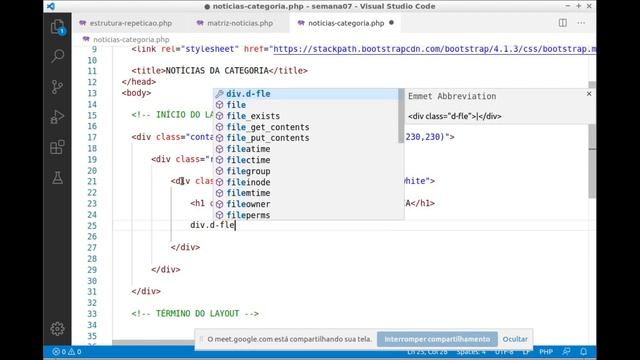Click the notifications bell in status bar

coord(584,351)
